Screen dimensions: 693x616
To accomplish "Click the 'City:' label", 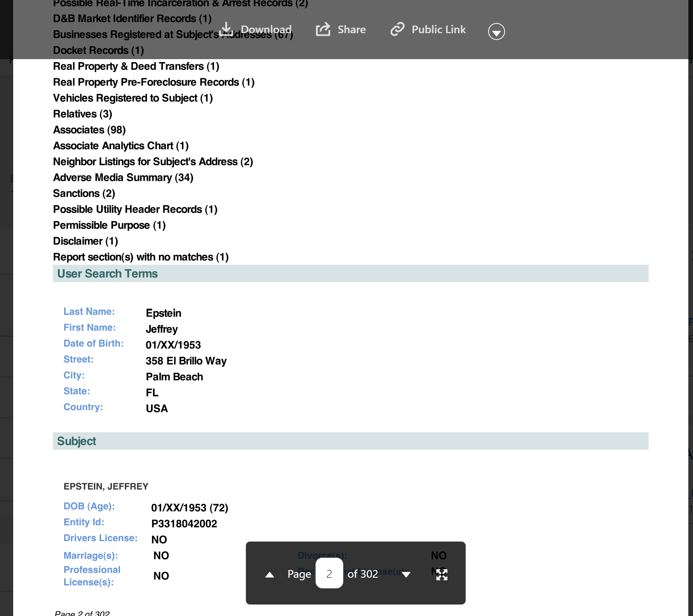I will click(x=74, y=375).
